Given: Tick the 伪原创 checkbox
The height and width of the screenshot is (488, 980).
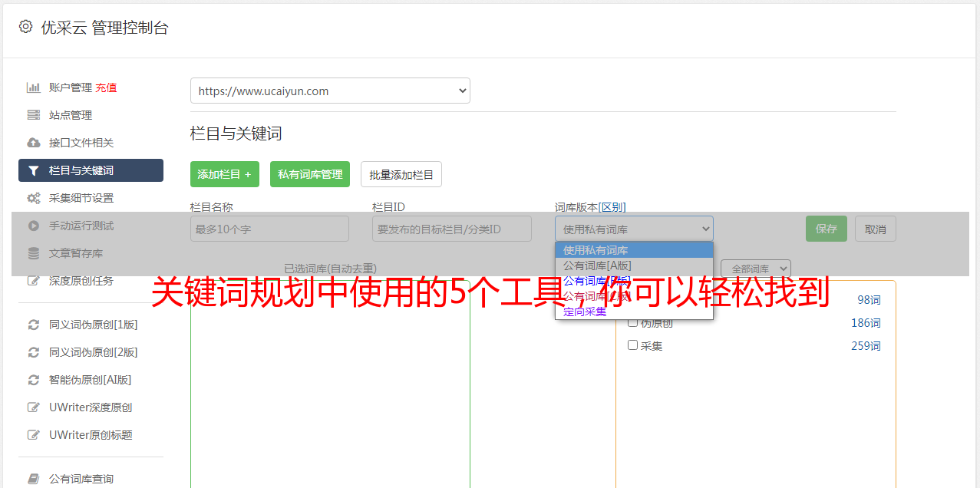Looking at the screenshot, I should click(633, 322).
